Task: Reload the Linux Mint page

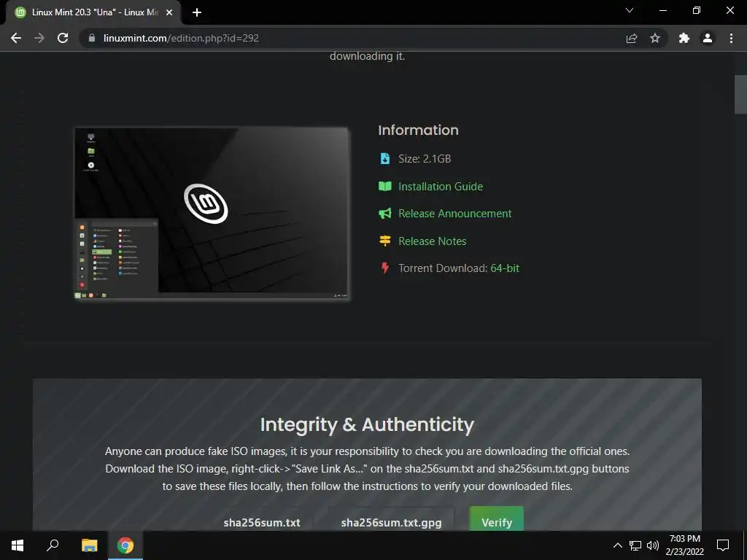Action: click(63, 38)
